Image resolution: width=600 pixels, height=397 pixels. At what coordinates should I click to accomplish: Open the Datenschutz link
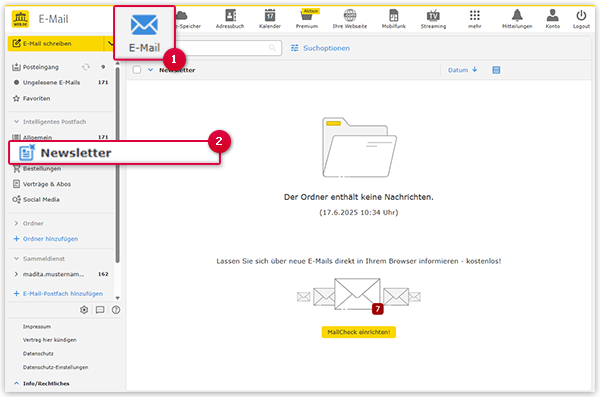click(38, 353)
